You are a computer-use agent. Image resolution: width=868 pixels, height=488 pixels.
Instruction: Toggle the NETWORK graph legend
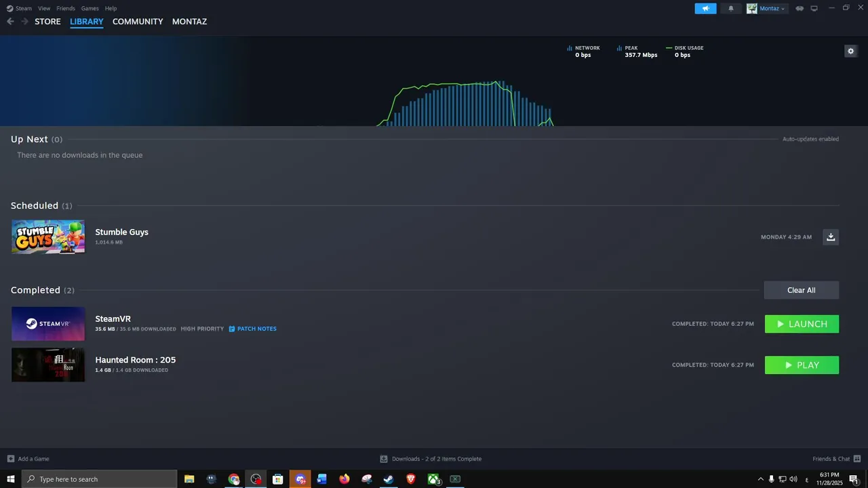[583, 52]
